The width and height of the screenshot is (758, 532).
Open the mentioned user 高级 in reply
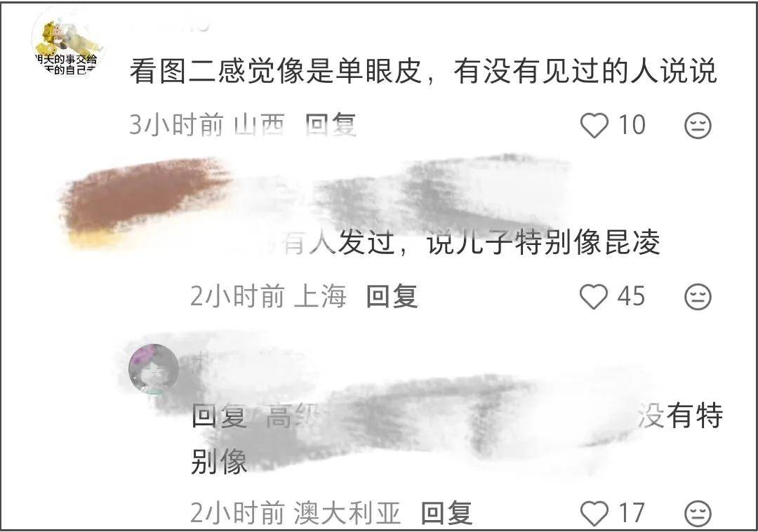tap(290, 416)
